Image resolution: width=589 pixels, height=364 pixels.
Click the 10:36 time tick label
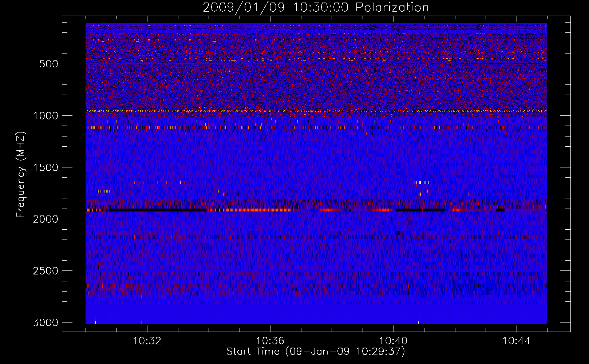[270, 341]
